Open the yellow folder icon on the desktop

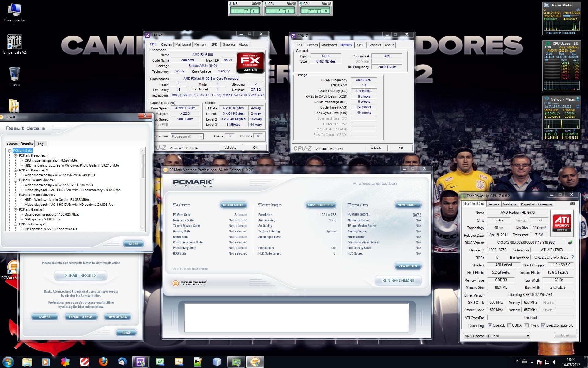(13, 105)
